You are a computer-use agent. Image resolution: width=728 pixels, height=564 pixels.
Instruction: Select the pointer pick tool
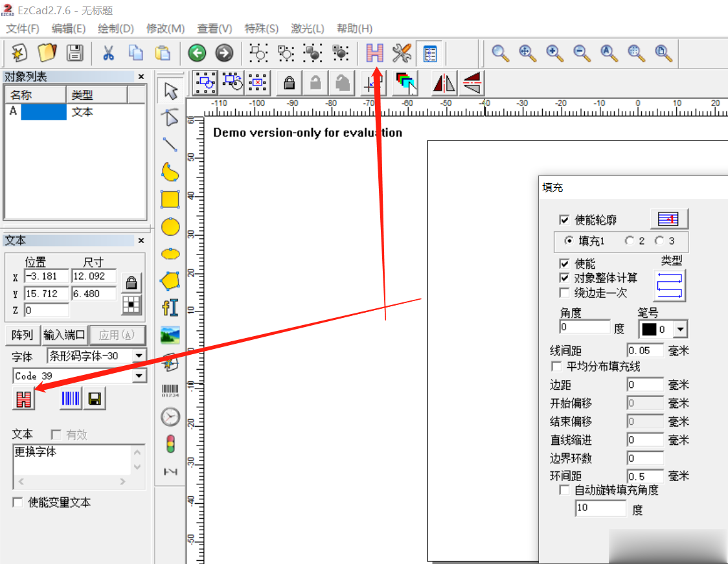(170, 91)
